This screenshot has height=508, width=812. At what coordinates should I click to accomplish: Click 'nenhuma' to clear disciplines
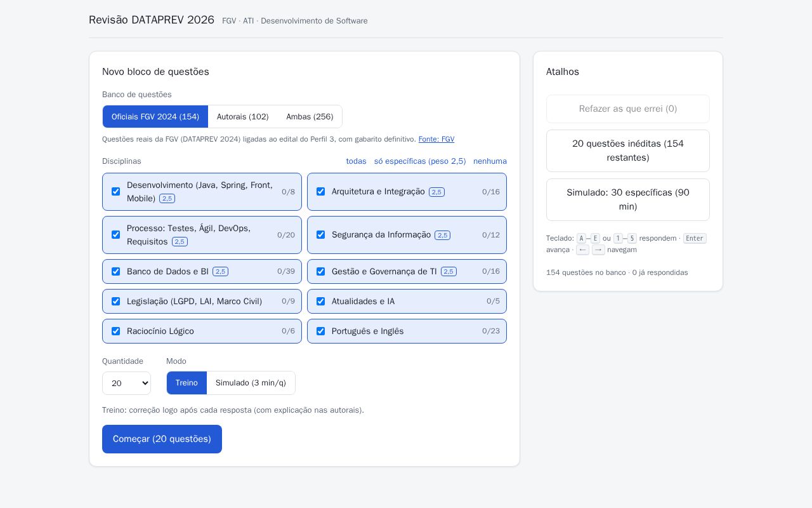coord(490,161)
